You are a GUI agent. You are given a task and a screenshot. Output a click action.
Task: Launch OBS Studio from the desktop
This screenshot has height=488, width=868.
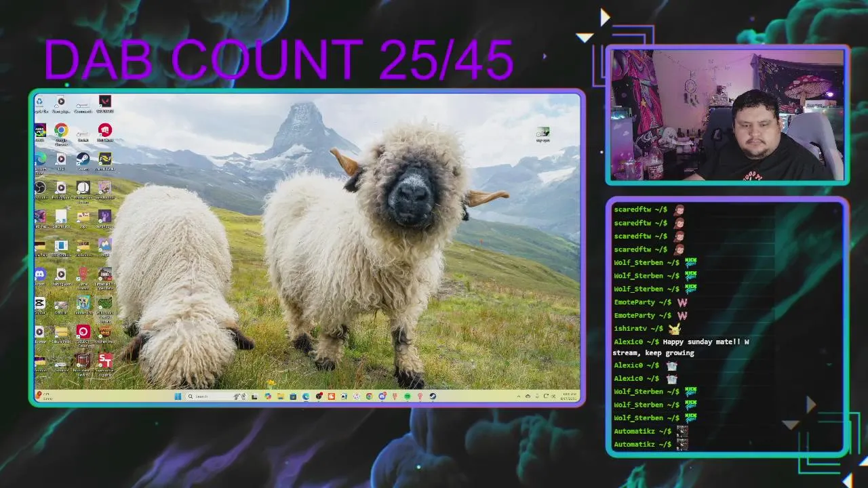coord(40,189)
